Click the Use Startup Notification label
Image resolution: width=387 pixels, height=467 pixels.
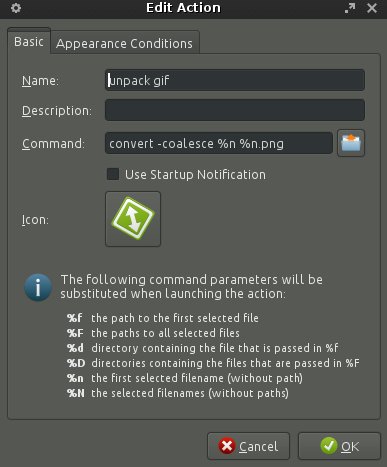pos(195,175)
